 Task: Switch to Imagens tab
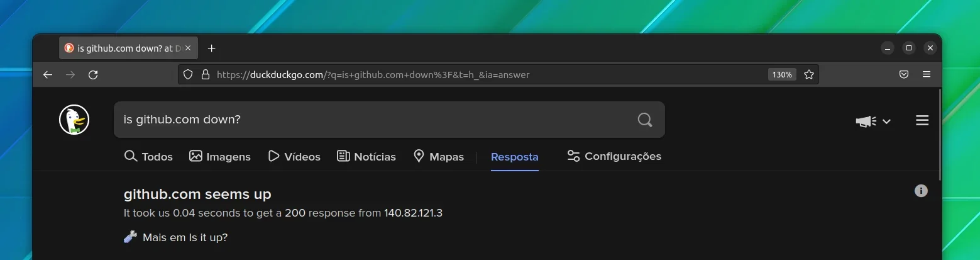click(x=220, y=156)
